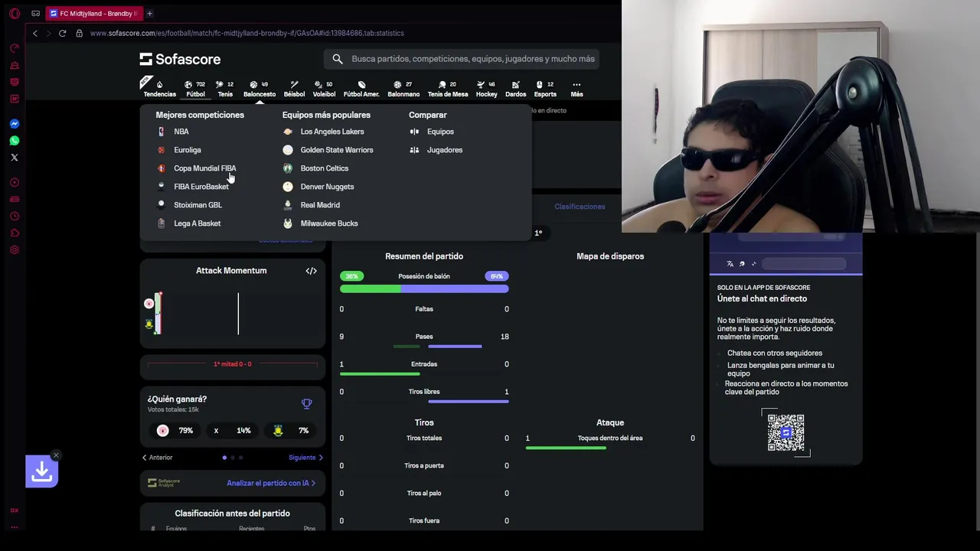Open a new browser tab
This screenshot has height=551, width=980.
point(149,13)
